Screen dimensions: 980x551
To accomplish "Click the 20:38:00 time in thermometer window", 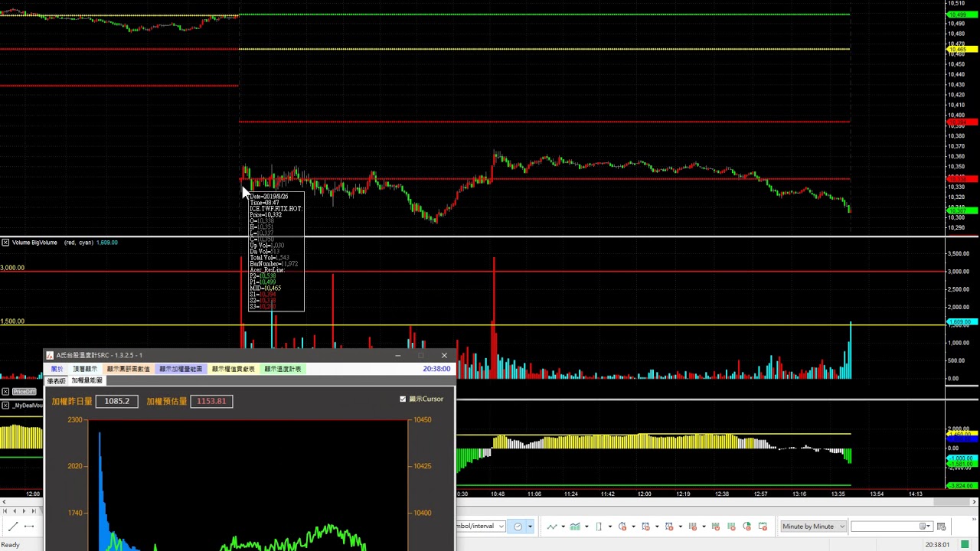I will [x=436, y=369].
